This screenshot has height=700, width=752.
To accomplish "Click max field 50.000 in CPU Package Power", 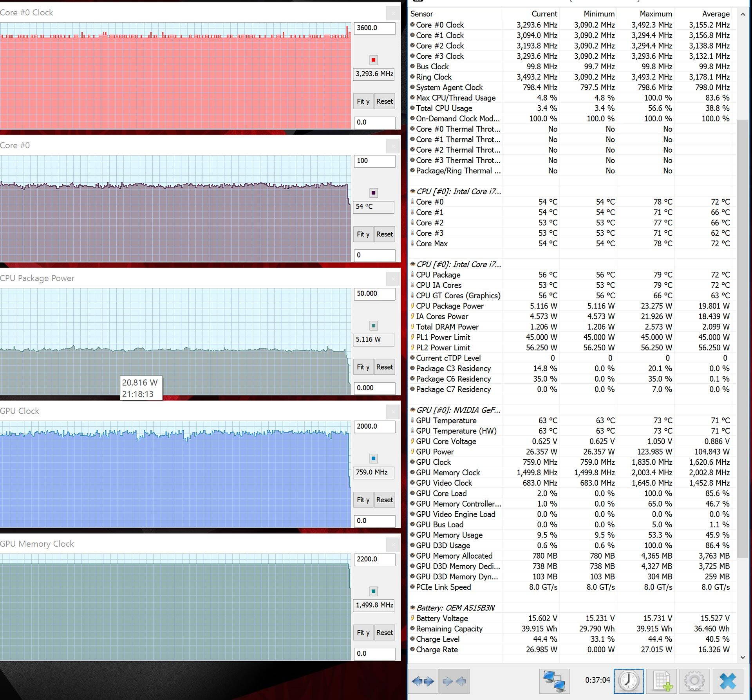I will click(x=374, y=294).
